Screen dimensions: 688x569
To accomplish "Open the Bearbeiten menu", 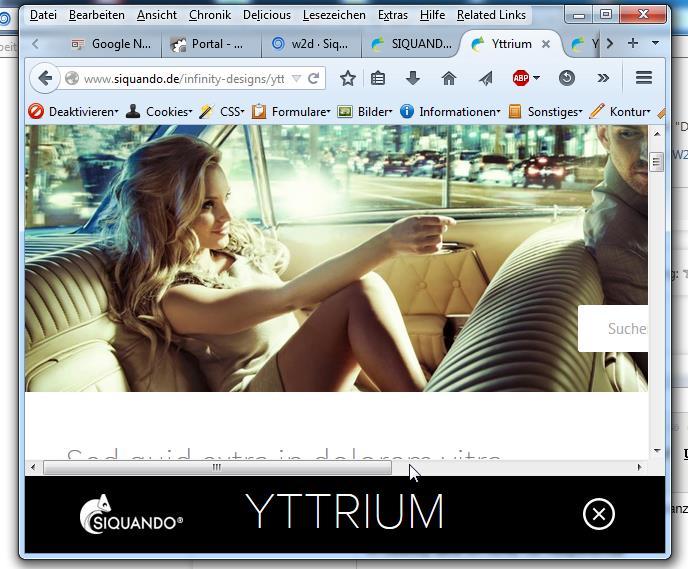I will pyautogui.click(x=97, y=15).
